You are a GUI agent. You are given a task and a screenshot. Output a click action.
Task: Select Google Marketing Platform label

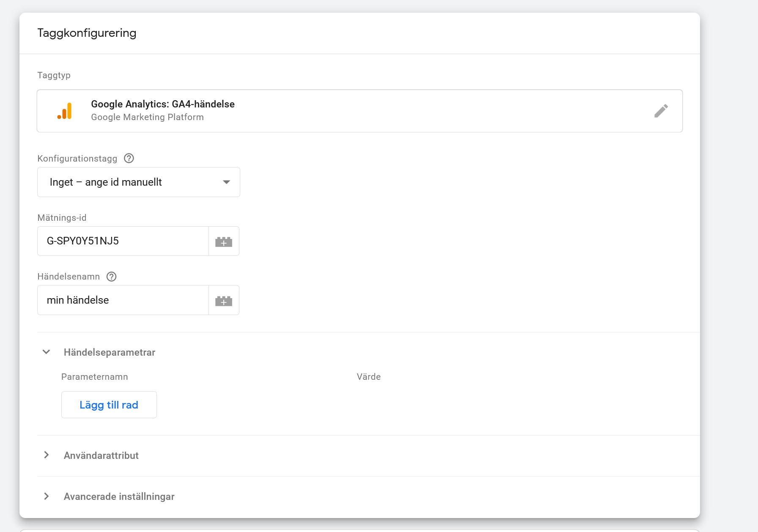pyautogui.click(x=147, y=117)
